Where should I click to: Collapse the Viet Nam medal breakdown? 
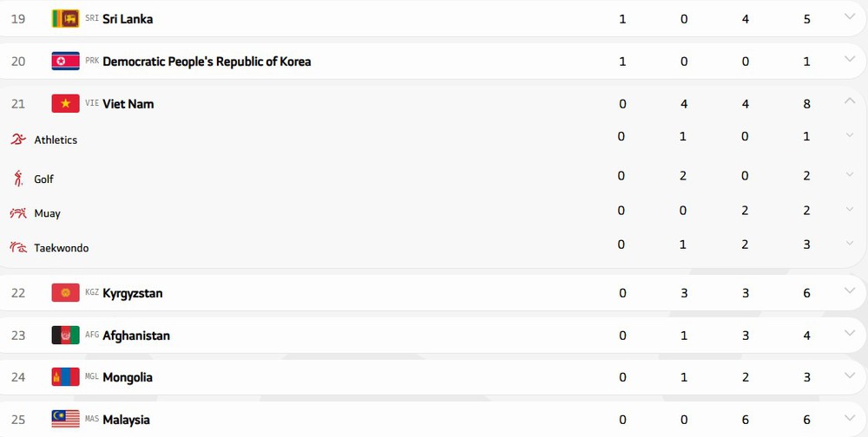(850, 101)
